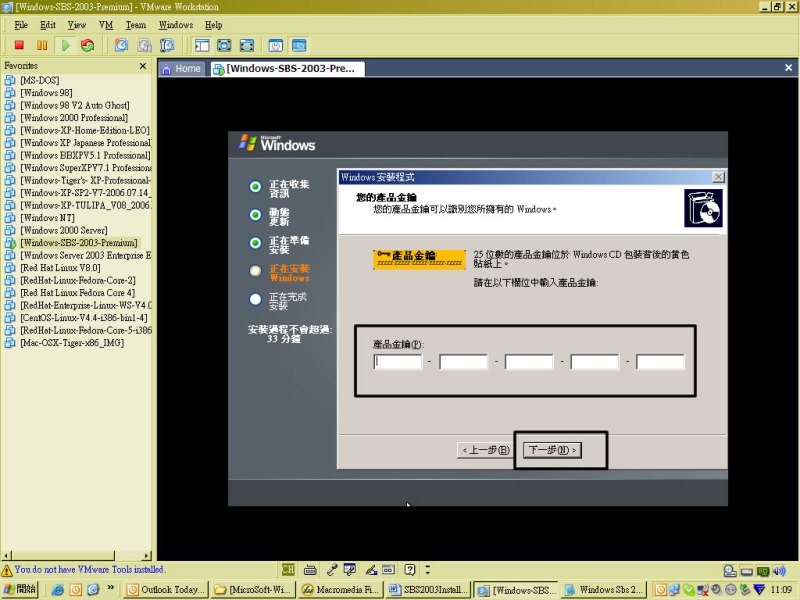This screenshot has height=600, width=800.
Task: Close the Favorites panel
Action: point(143,66)
